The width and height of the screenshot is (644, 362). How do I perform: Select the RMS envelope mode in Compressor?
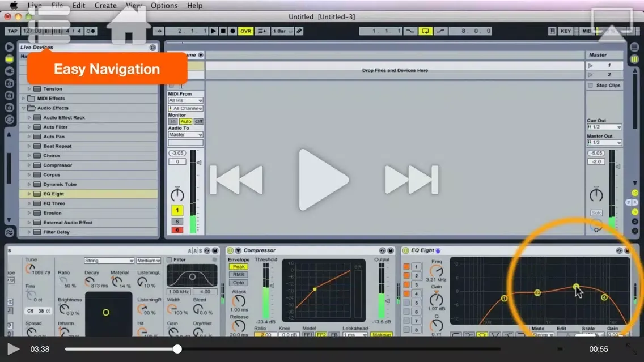238,275
